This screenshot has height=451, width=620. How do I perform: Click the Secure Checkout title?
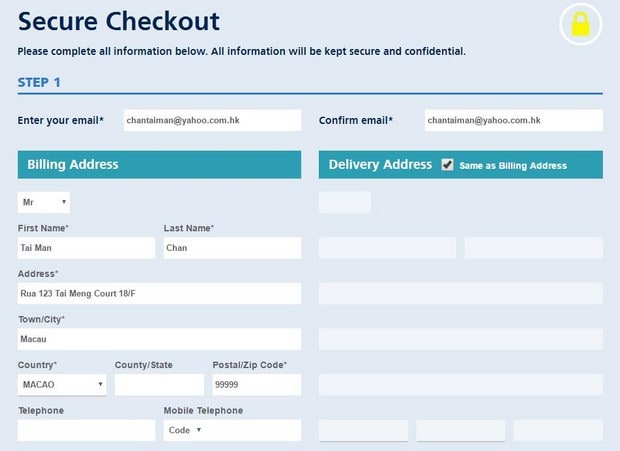119,21
